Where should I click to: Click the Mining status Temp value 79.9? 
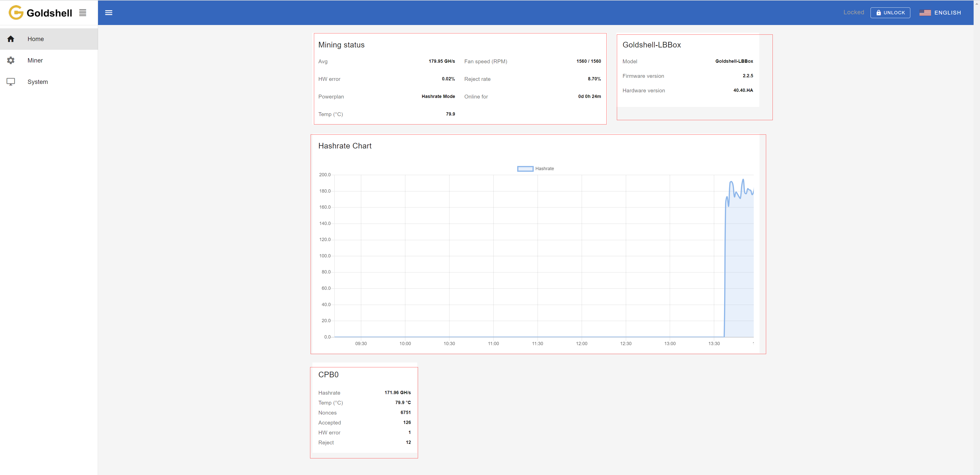[x=450, y=114]
